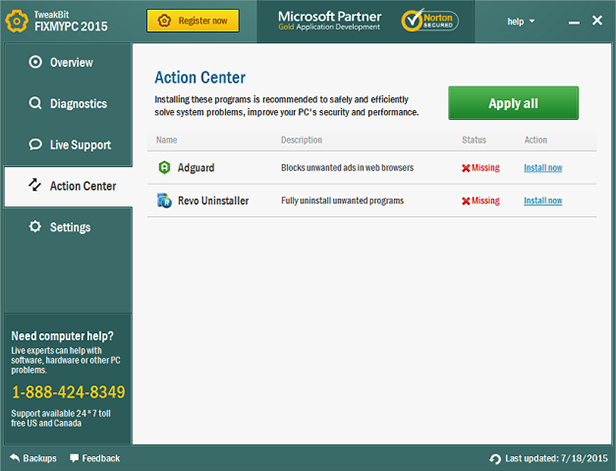The height and width of the screenshot is (471, 616).
Task: Install Adguard via Install now link
Action: (543, 168)
